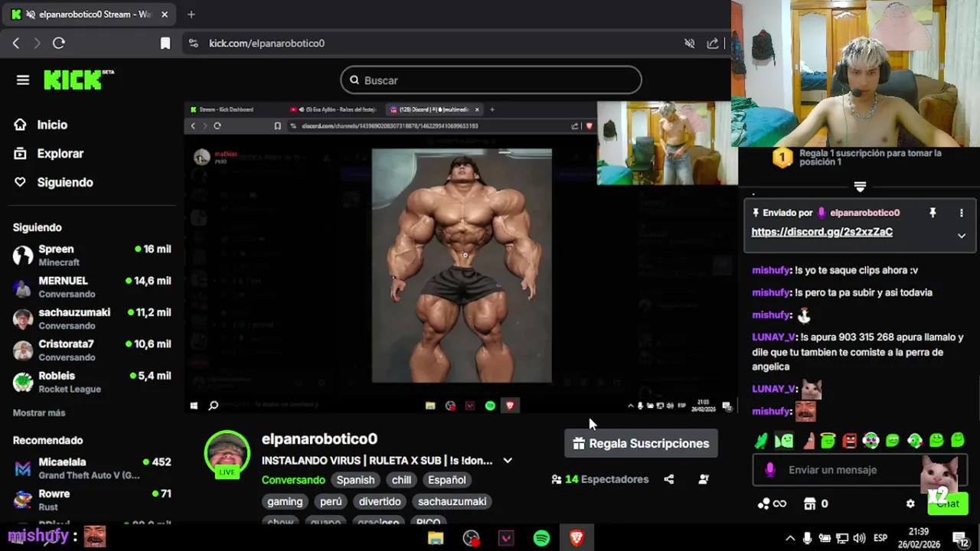
Task: Click the Brave browser taskbar icon
Action: [577, 539]
